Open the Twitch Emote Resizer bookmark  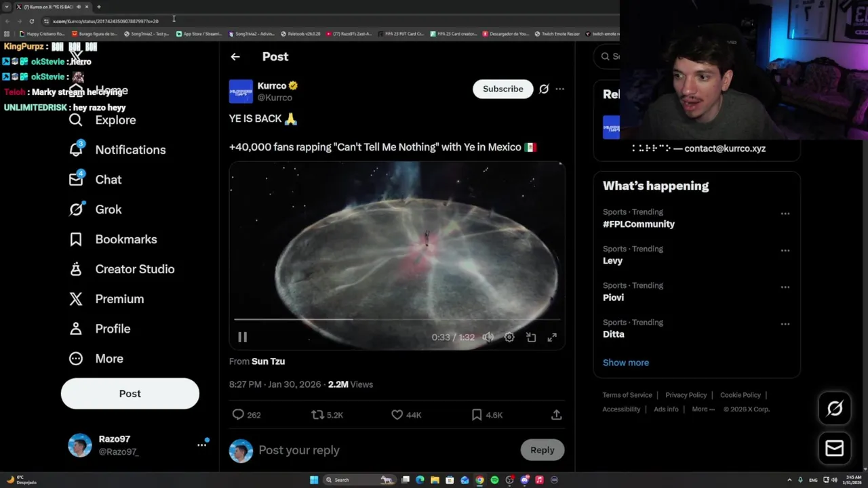557,34
